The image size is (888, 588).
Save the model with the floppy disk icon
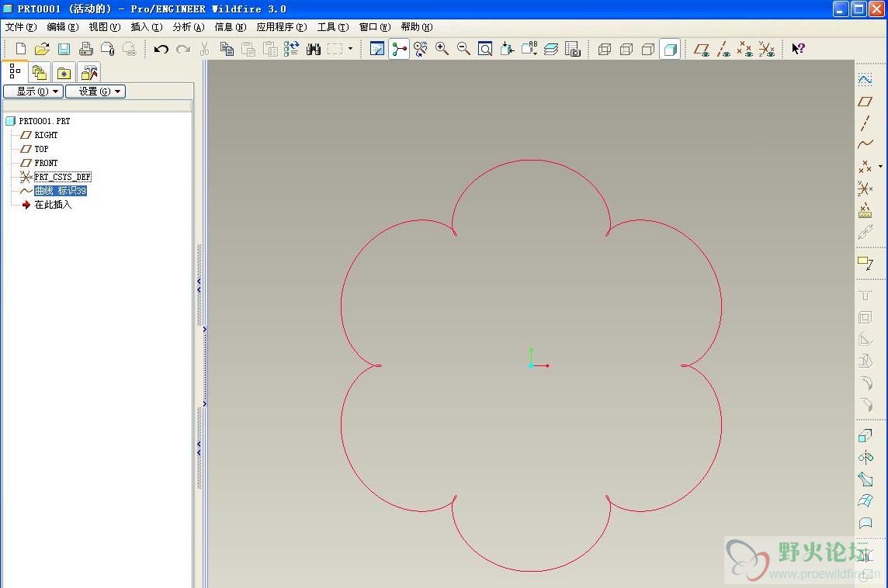pyautogui.click(x=64, y=49)
